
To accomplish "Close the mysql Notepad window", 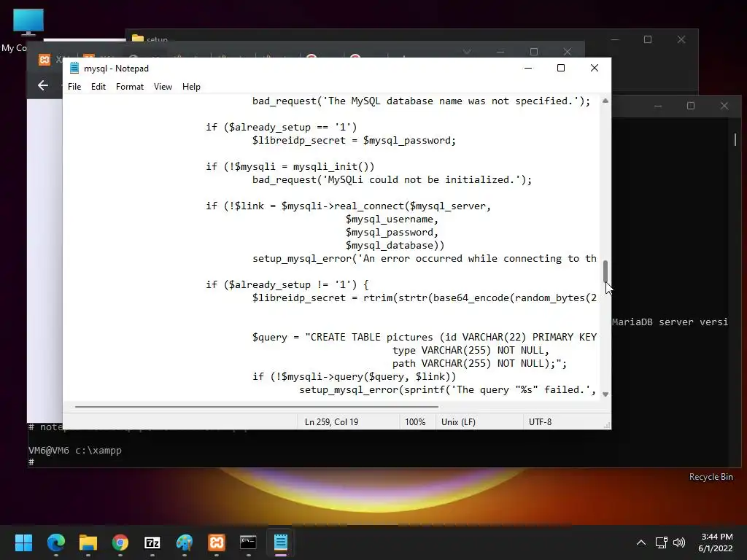I will click(594, 68).
